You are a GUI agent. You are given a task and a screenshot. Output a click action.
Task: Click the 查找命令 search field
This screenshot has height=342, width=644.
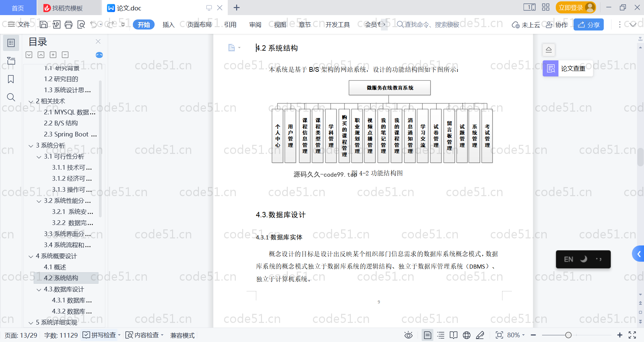(428, 24)
